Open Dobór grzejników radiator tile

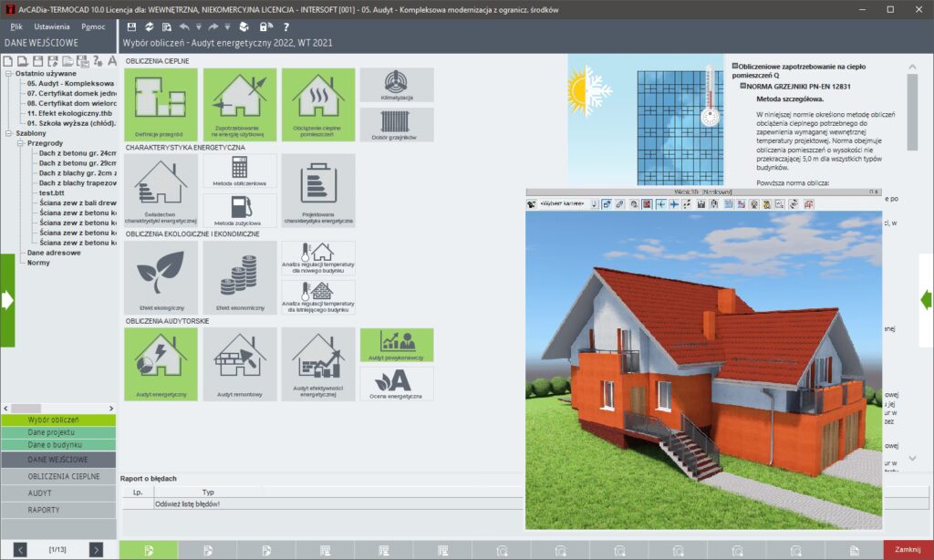pyautogui.click(x=396, y=124)
